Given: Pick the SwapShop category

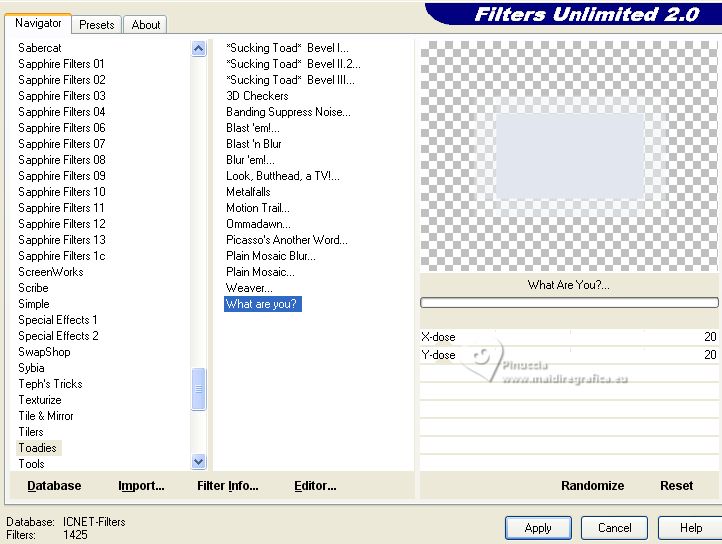Looking at the screenshot, I should [44, 352].
